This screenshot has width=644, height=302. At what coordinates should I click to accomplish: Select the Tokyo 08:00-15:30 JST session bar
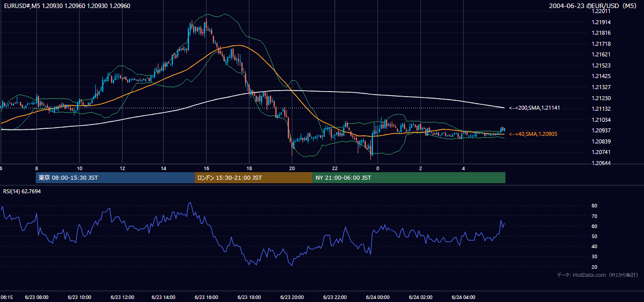click(x=115, y=178)
